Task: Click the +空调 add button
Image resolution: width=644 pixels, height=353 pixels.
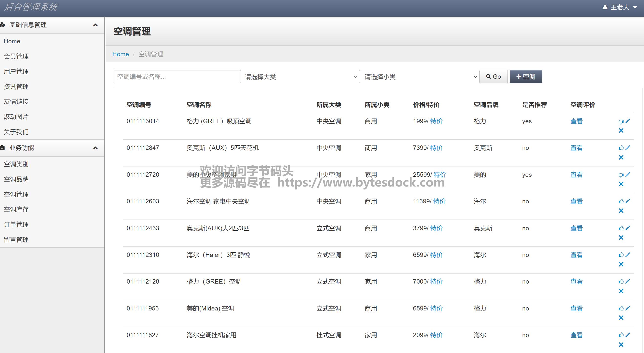Action: [526, 77]
